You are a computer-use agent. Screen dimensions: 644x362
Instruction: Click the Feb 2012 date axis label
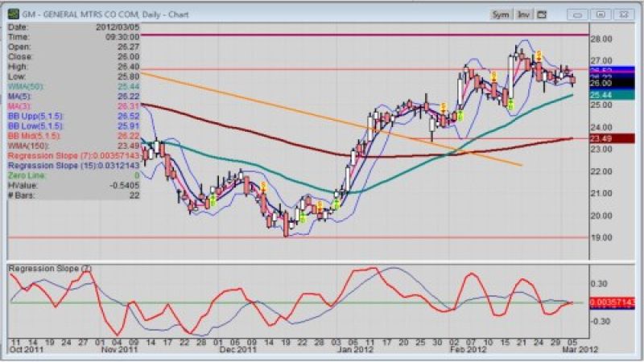pos(468,350)
